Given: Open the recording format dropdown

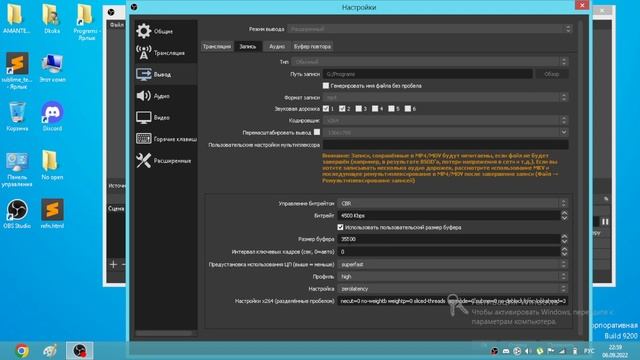Looking at the screenshot, I should point(445,98).
